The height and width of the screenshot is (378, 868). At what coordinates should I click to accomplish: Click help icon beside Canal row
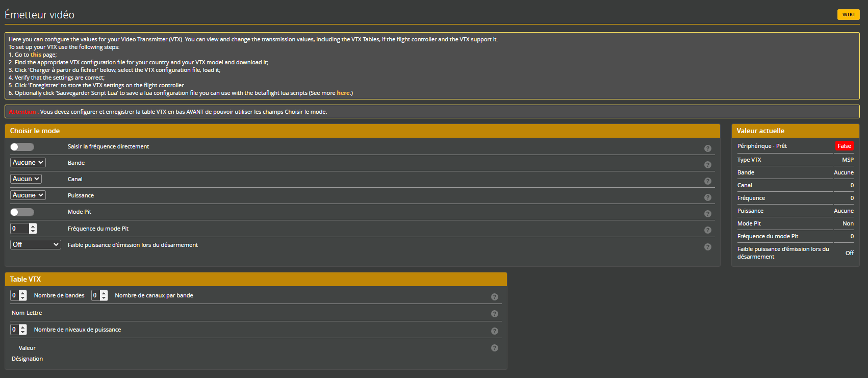(707, 181)
